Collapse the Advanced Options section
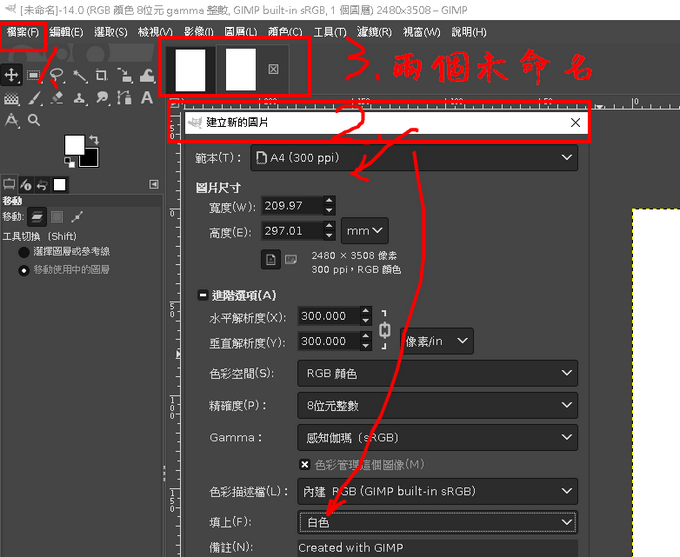The image size is (680, 557). tap(203, 295)
